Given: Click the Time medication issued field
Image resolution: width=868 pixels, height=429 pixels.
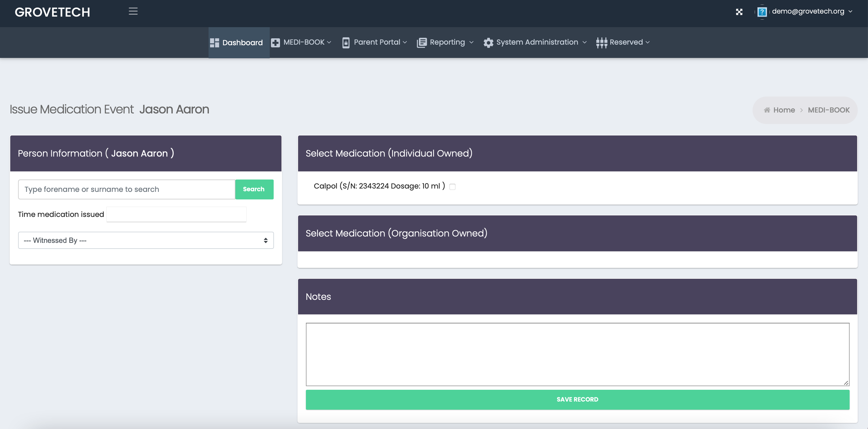Looking at the screenshot, I should (176, 214).
